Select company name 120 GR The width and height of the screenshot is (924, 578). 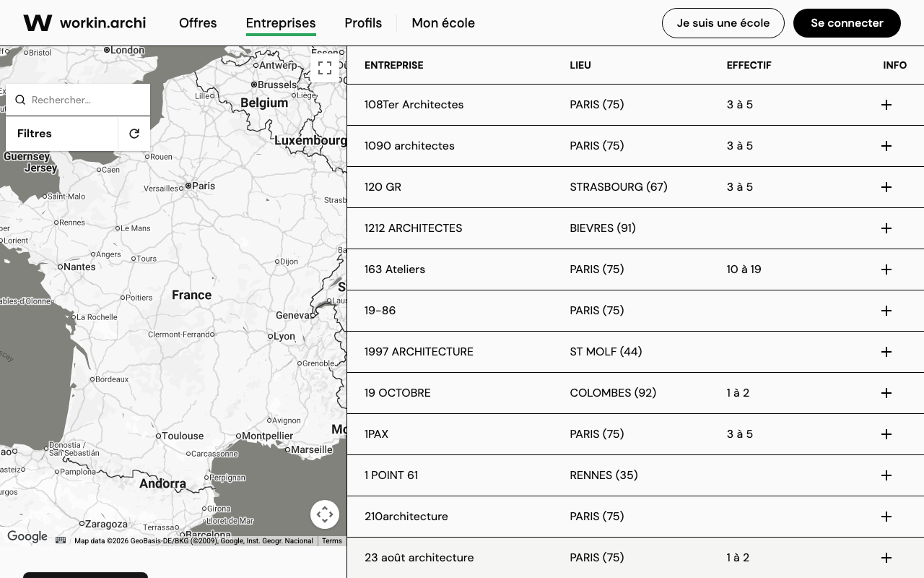(383, 187)
